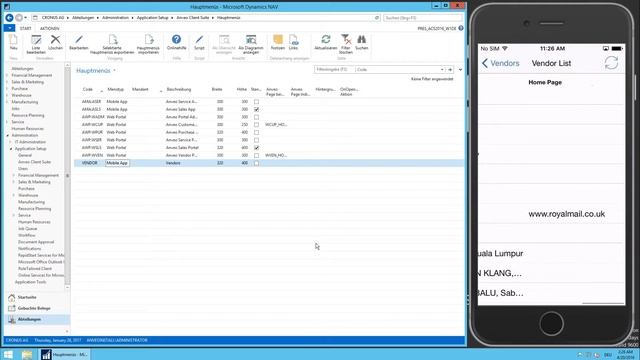The image size is (640, 360).
Task: Click the Anveo Client Suite tree item
Action: point(34,162)
